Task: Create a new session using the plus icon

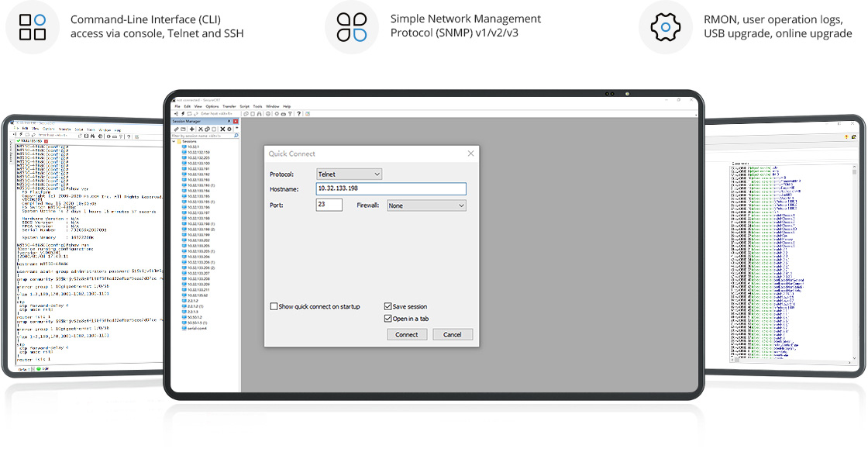Action: coord(191,129)
